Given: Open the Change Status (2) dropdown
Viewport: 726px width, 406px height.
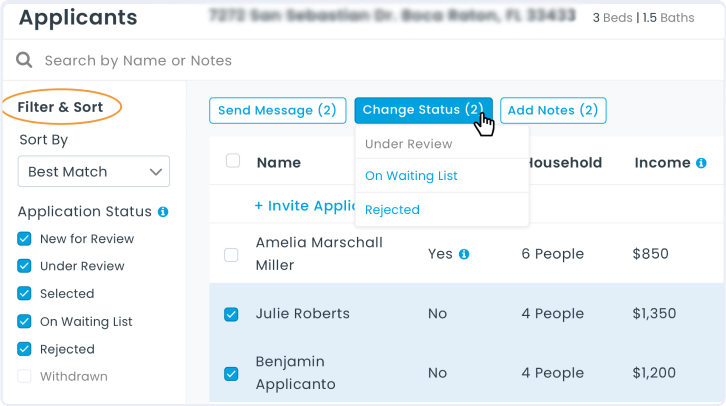Looking at the screenshot, I should click(x=422, y=111).
